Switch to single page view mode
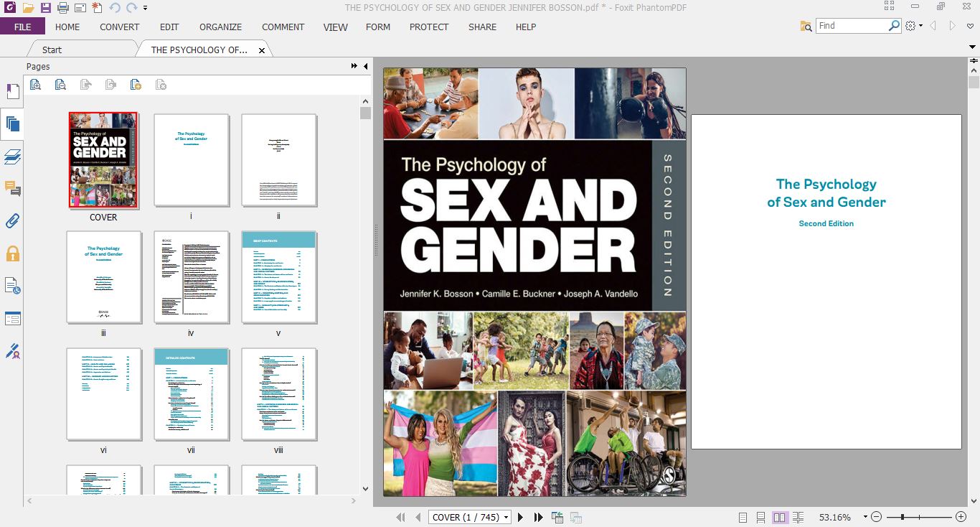Image resolution: width=980 pixels, height=527 pixels. point(743,517)
